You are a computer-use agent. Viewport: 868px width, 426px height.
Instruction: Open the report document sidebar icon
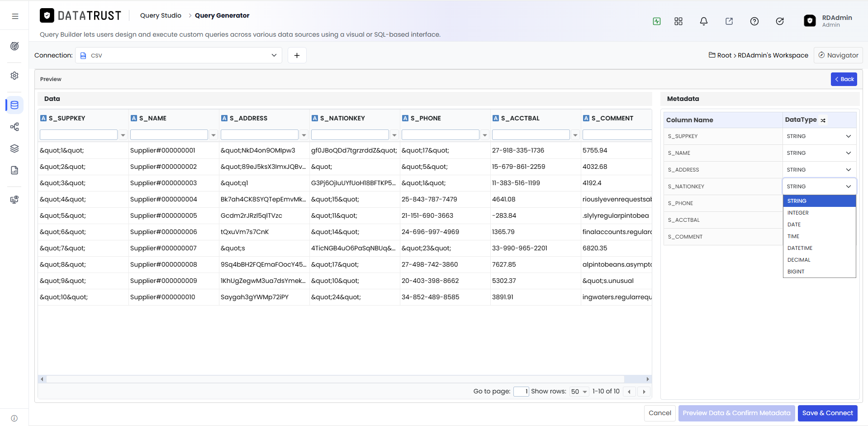click(x=14, y=170)
